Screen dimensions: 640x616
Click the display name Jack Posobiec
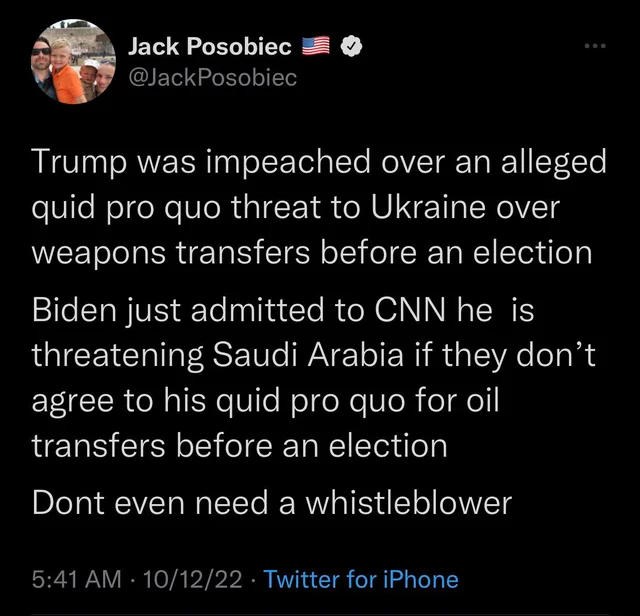(x=210, y=46)
